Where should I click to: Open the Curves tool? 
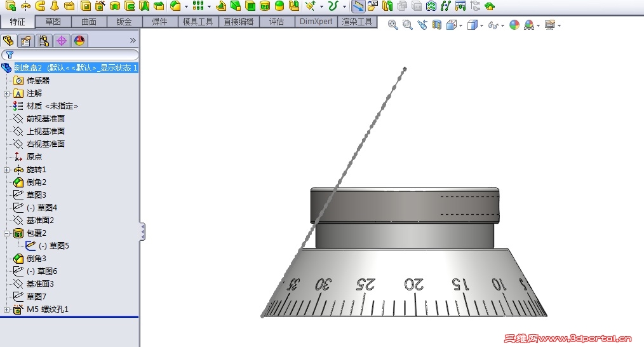point(333,6)
